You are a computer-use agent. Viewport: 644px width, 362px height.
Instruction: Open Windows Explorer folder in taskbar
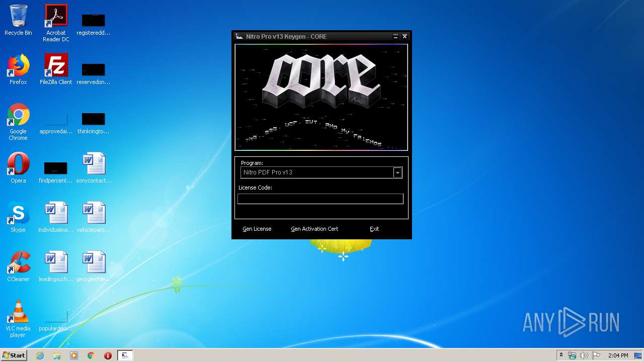tap(57, 355)
